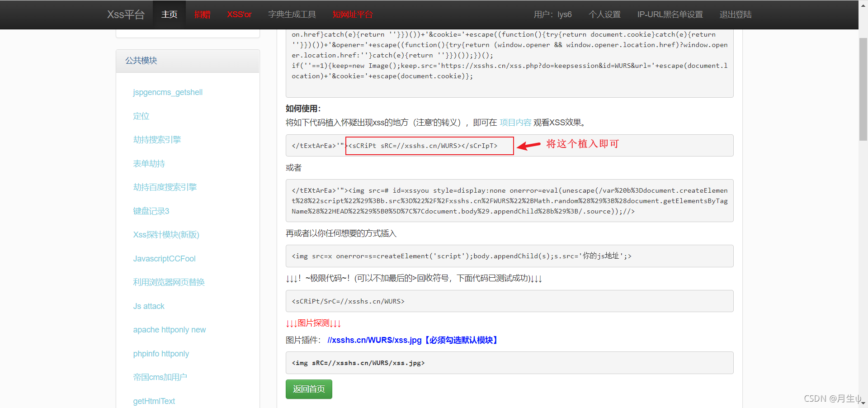Open the getHtmlText module

(154, 401)
